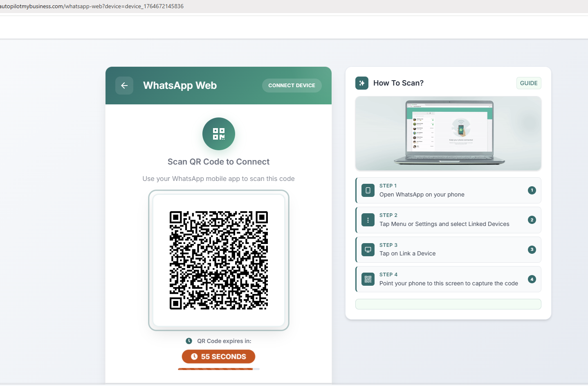This screenshot has width=588, height=386.
Task: Click the clock icon beside QR Code expires
Action: pyautogui.click(x=189, y=341)
